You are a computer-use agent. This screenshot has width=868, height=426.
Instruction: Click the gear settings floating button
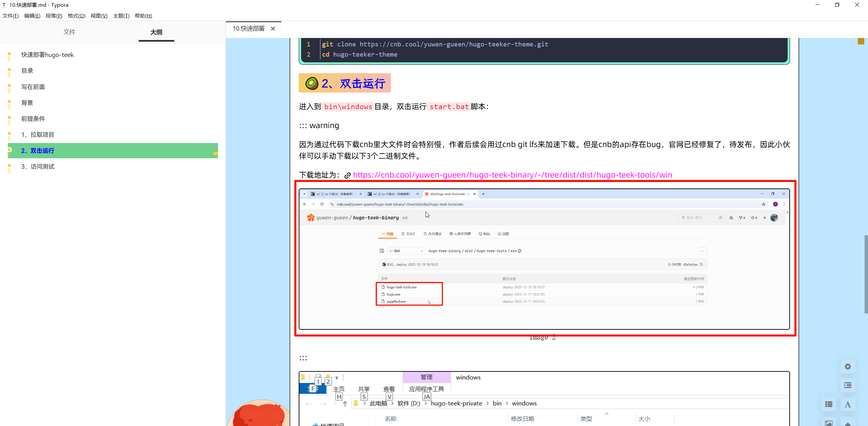[x=848, y=367]
